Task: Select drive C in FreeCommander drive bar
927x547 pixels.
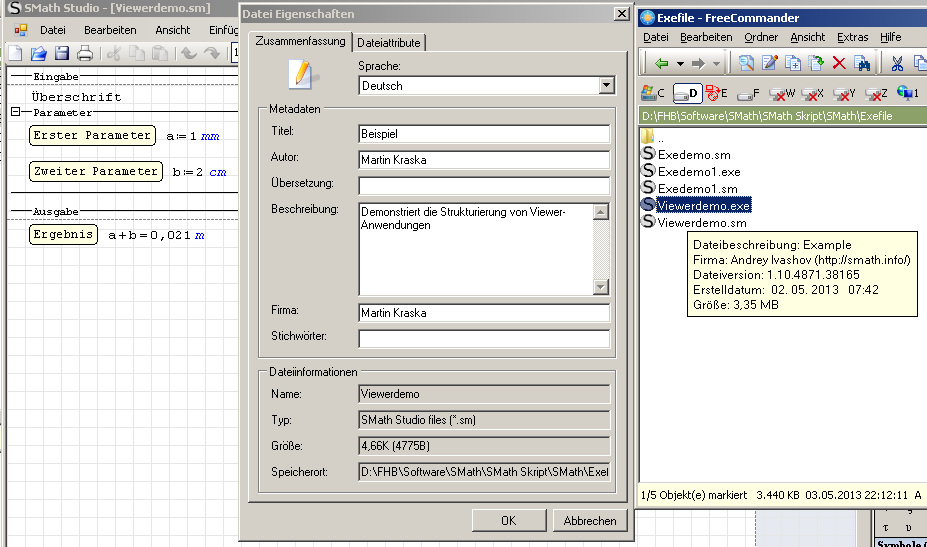Action: click(x=653, y=94)
